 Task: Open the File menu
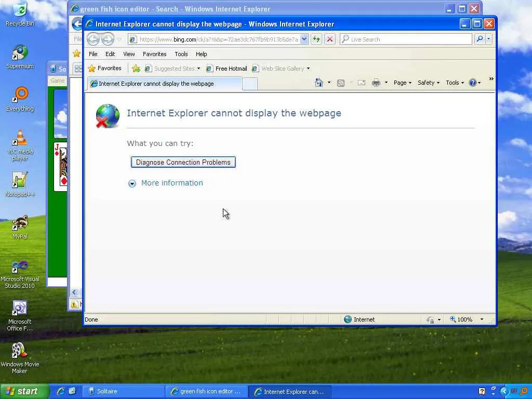[93, 54]
